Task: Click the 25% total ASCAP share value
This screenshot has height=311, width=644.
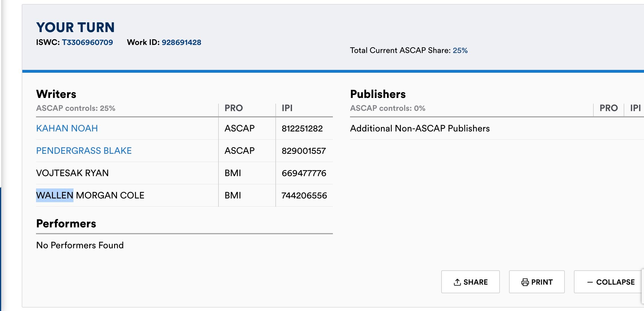Action: point(460,50)
